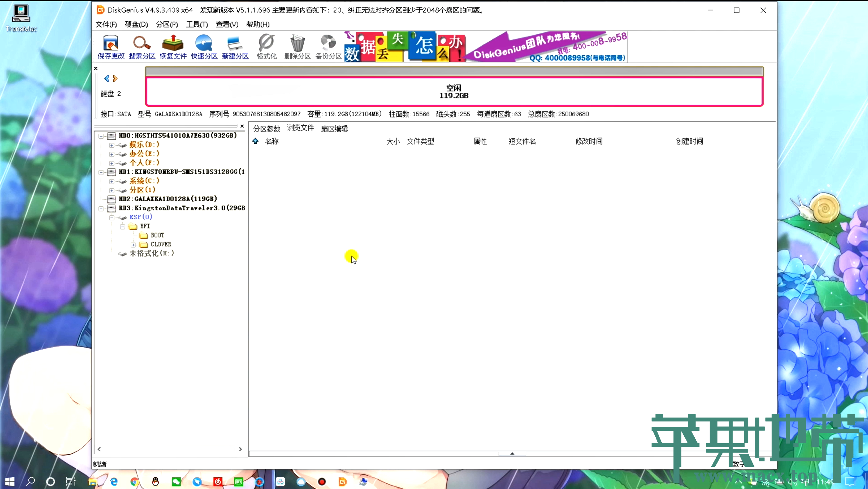Open the 工具(T) menu
The width and height of the screenshot is (868, 489).
[197, 24]
